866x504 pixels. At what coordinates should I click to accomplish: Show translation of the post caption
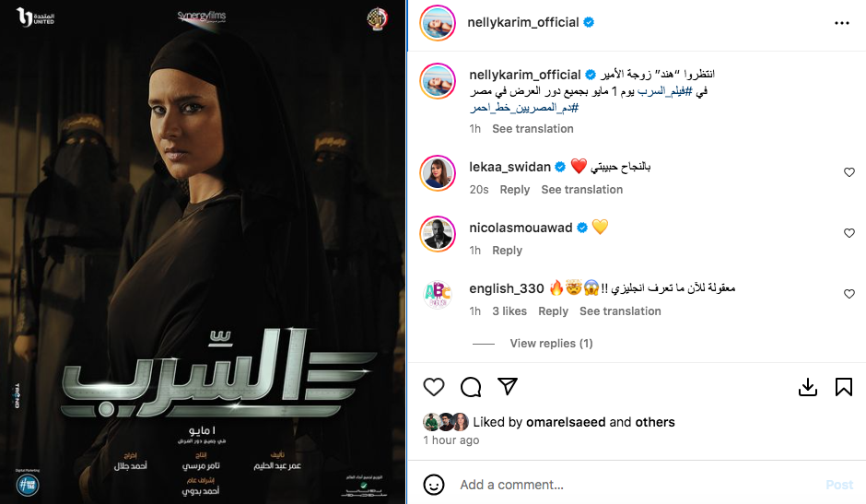click(532, 129)
